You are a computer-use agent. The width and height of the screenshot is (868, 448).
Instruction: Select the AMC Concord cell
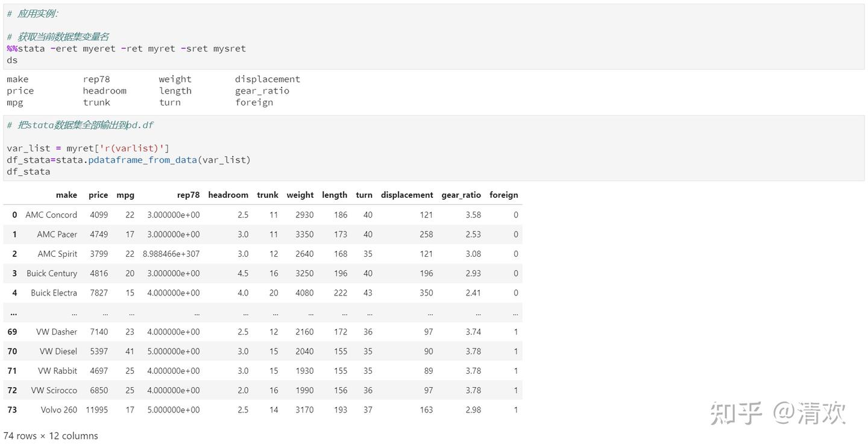(x=51, y=215)
